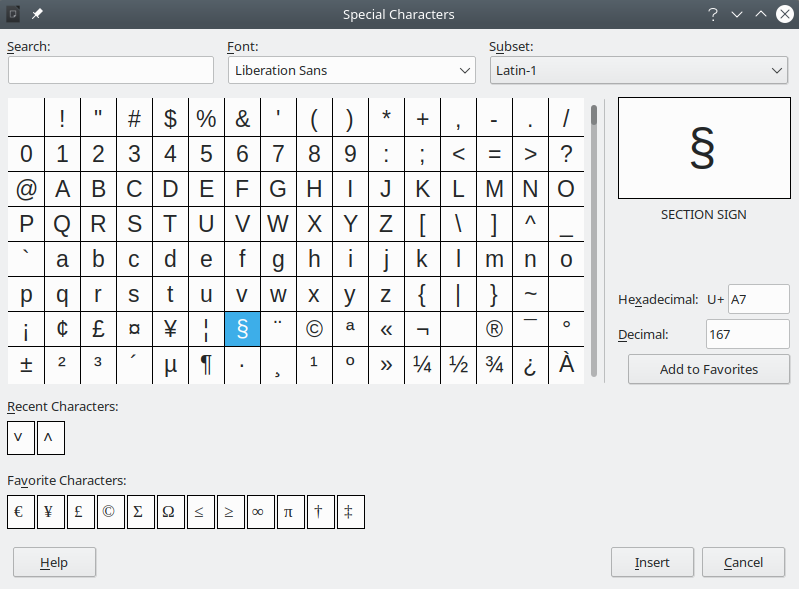The image size is (799, 589).
Task: Select the copyright sign © in character grid
Action: coord(314,329)
